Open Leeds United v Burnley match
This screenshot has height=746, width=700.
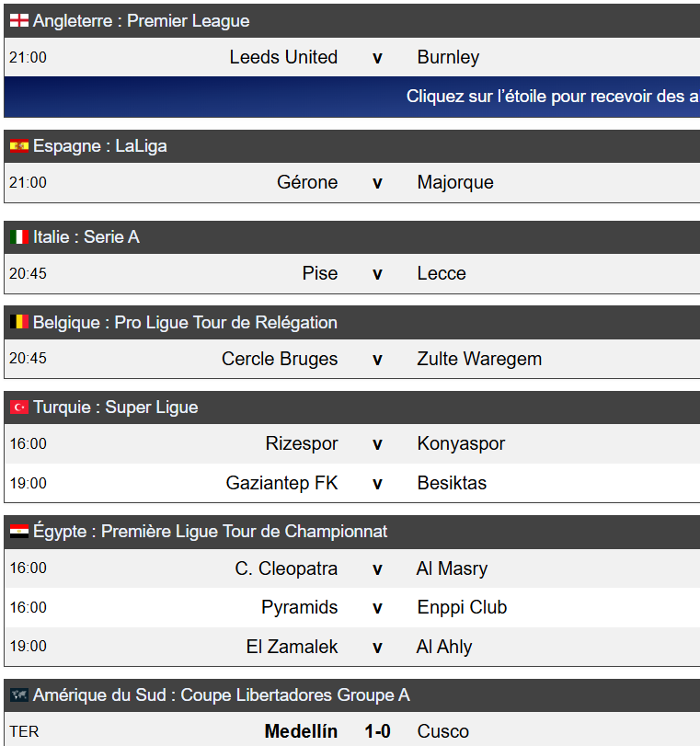(351, 57)
